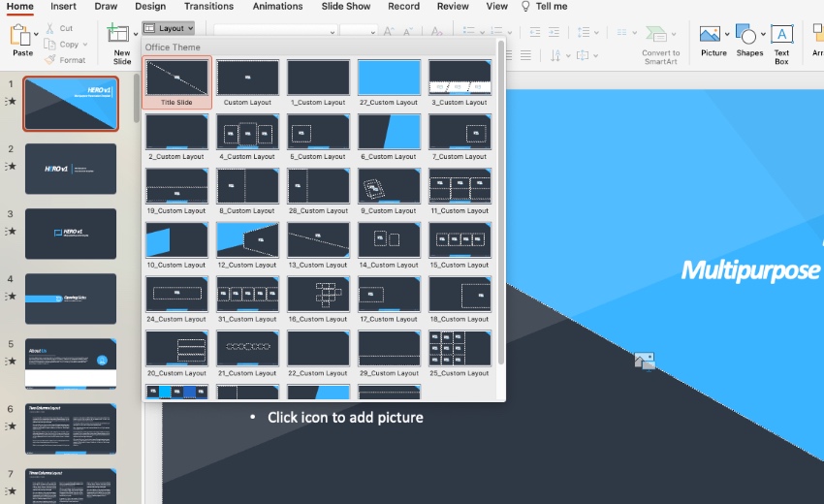Click the Paste clipboard icon
This screenshot has height=504, width=824.
click(20, 35)
